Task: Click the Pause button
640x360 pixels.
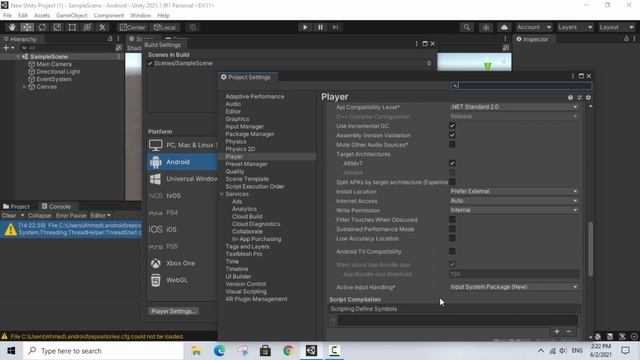Action: pyautogui.click(x=320, y=27)
